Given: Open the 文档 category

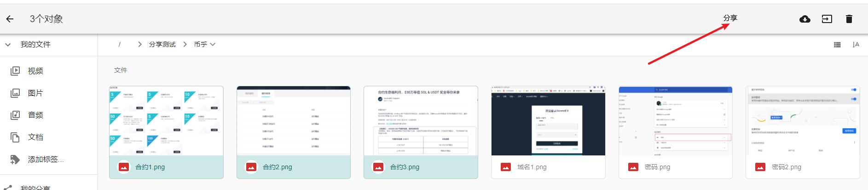Looking at the screenshot, I should [x=35, y=137].
